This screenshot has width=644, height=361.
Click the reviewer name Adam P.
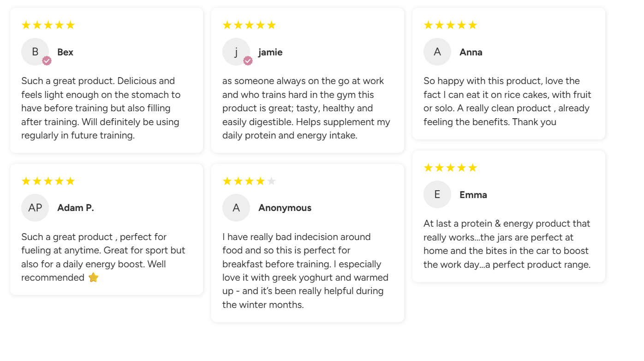[x=76, y=208]
